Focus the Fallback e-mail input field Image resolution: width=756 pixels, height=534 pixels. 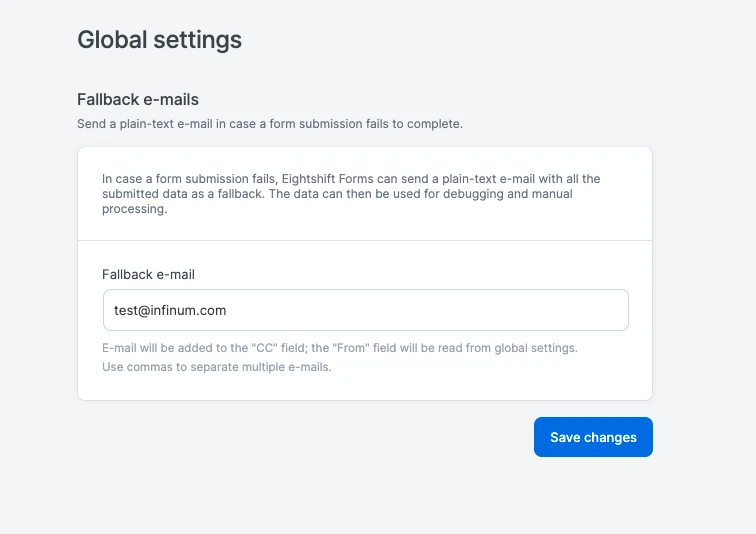[365, 310]
